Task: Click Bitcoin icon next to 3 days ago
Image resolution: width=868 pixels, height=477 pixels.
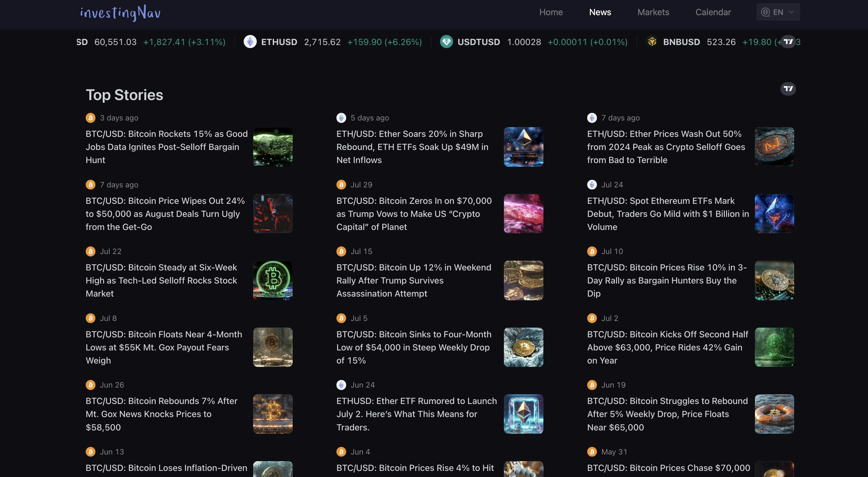Action: click(90, 118)
